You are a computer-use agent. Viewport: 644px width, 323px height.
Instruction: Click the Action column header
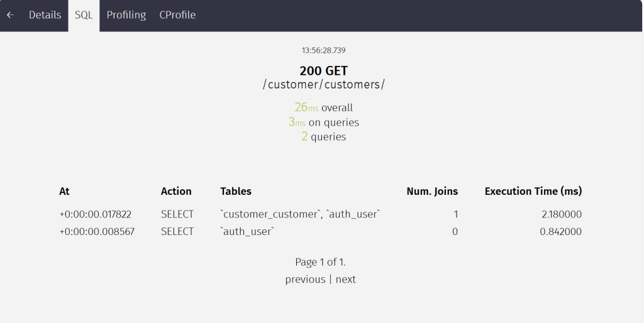176,191
